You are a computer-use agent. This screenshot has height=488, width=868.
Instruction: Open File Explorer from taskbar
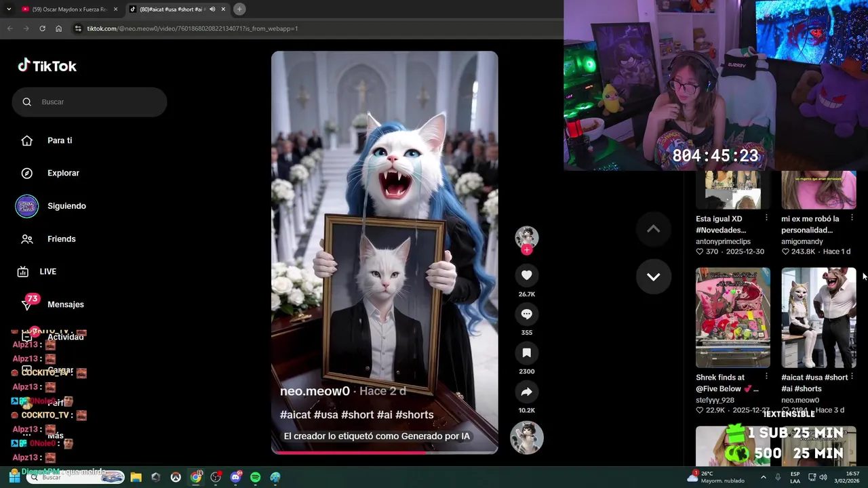tap(136, 477)
